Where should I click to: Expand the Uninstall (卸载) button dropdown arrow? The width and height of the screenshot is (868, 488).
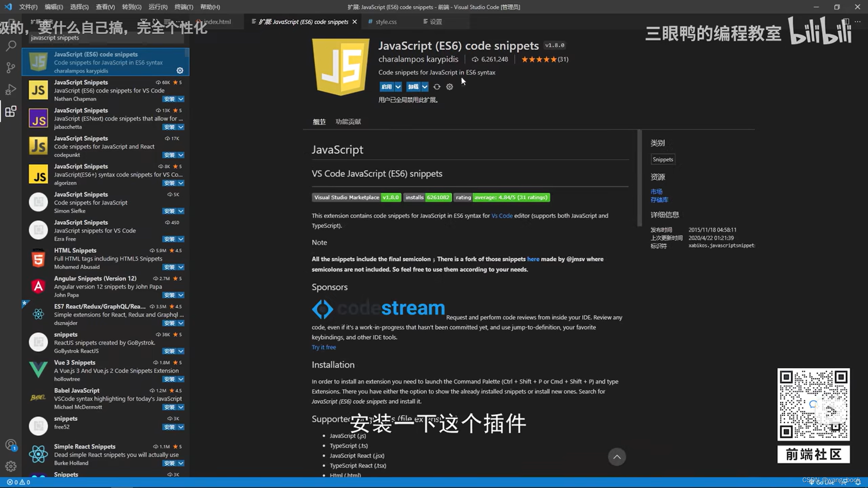(x=425, y=87)
